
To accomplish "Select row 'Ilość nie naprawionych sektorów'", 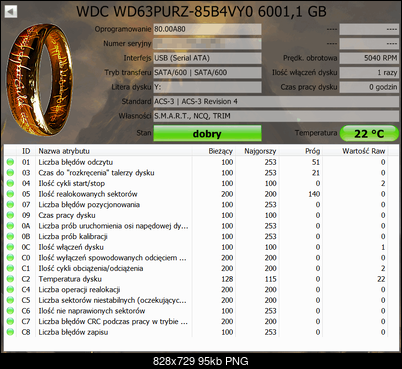I will pos(201,311).
